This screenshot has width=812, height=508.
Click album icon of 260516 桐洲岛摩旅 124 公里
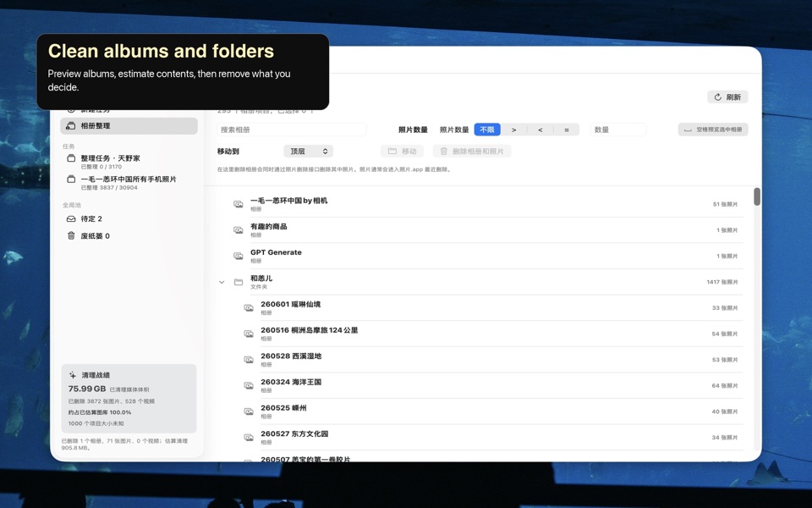(x=249, y=334)
